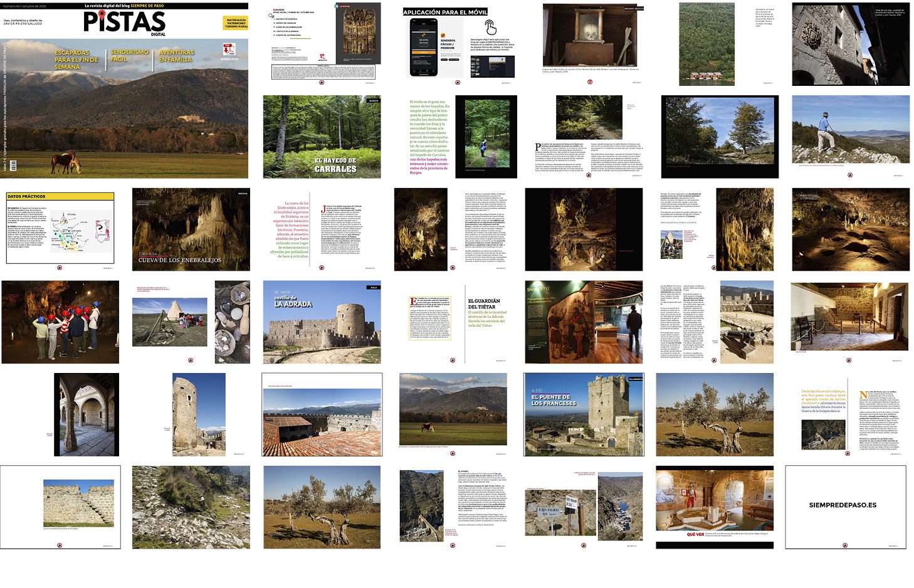Open El Puente de los Franceses page
The image size is (914, 588).
584,414
